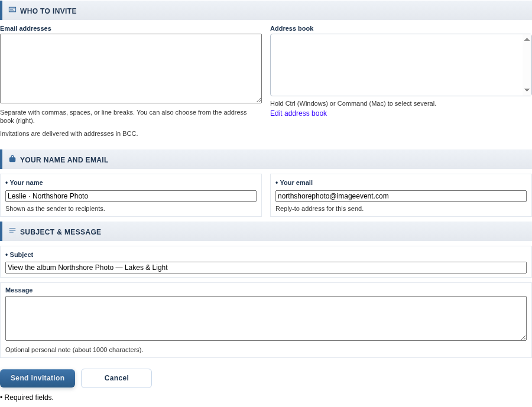Click the 'Your email' field label

point(294,183)
